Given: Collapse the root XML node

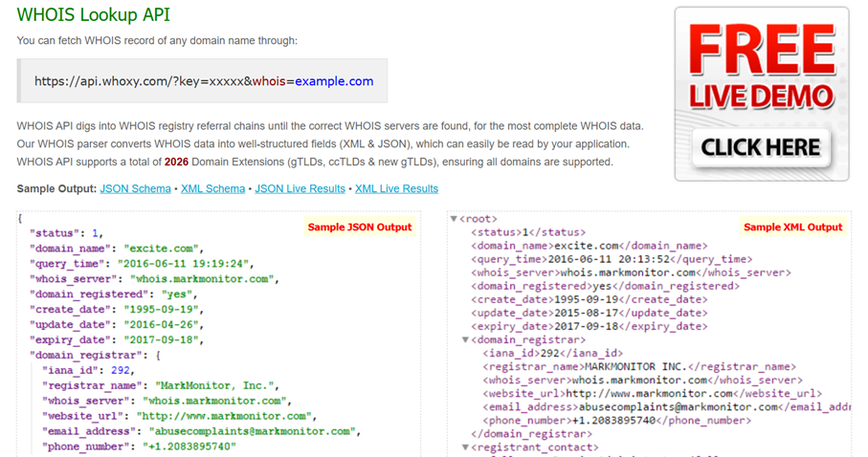Looking at the screenshot, I should coord(454,219).
